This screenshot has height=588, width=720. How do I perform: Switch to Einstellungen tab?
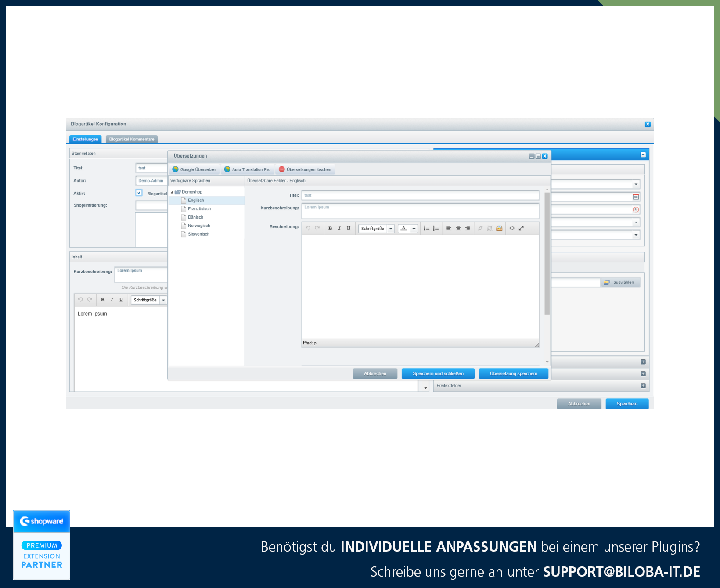(x=86, y=139)
